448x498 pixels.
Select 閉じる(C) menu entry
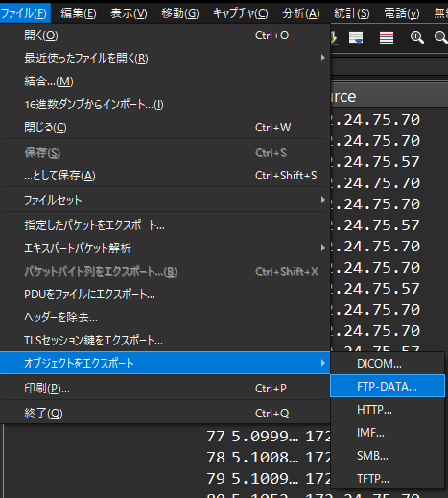click(x=165, y=128)
